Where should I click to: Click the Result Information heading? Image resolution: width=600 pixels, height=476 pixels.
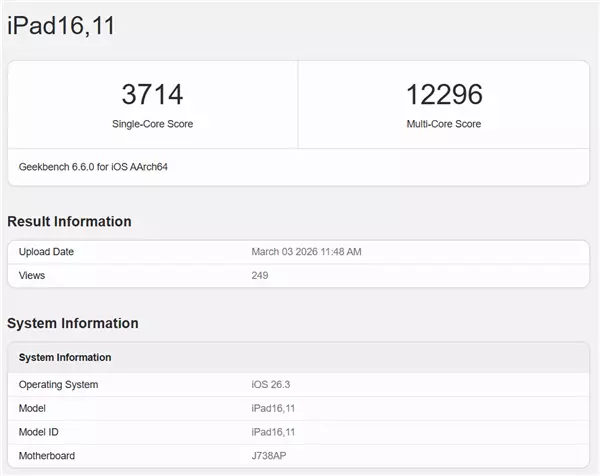[69, 222]
